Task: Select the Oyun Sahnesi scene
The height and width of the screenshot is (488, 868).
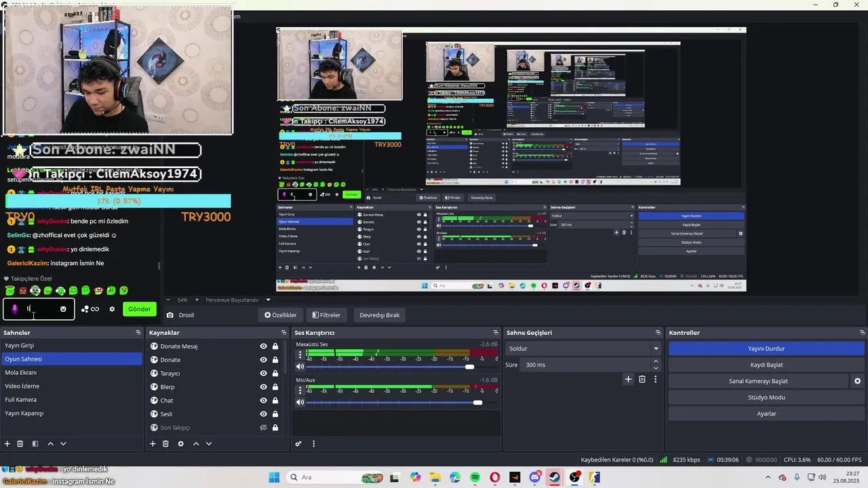Action: [72, 359]
